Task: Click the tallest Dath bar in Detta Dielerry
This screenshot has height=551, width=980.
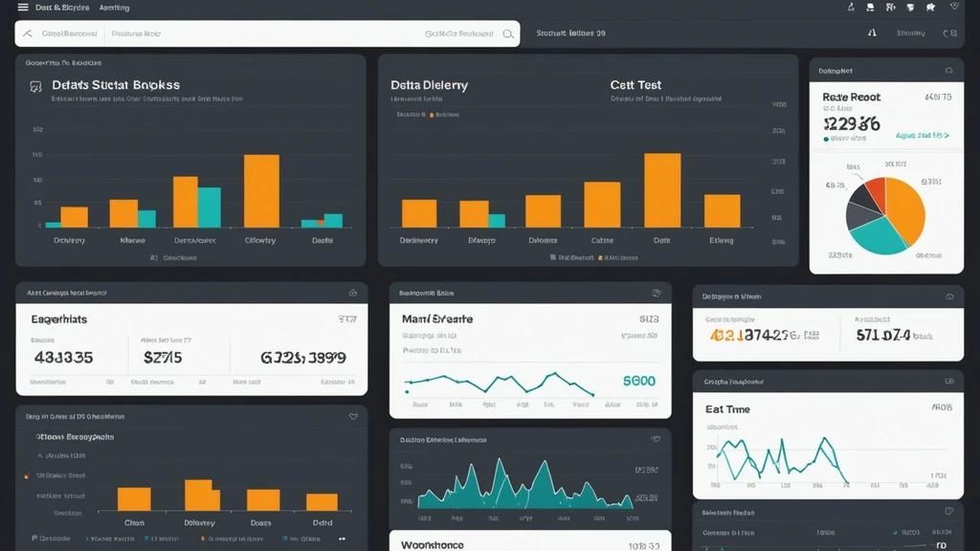Action: (x=662, y=190)
